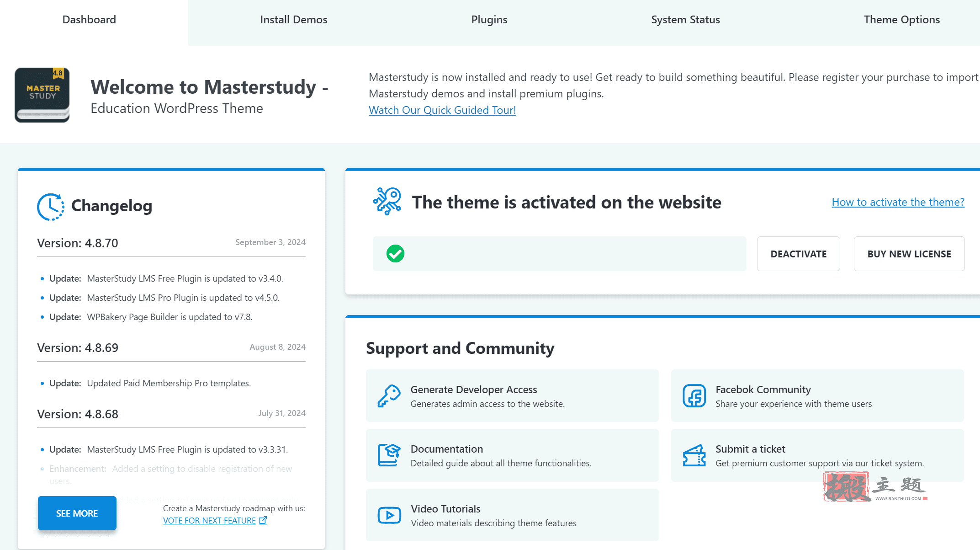Image resolution: width=980 pixels, height=550 pixels.
Task: Click the DEACTIVATE button
Action: coord(798,254)
